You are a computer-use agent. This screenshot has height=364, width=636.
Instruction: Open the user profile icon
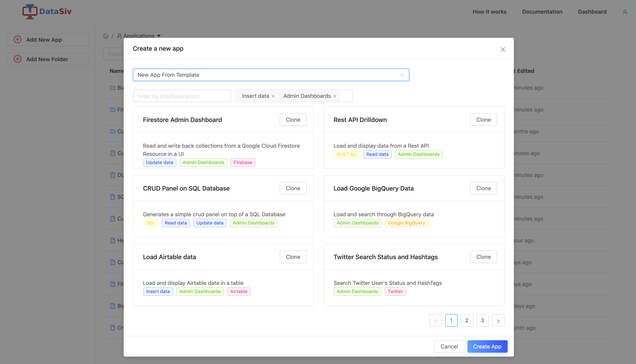coord(625,12)
